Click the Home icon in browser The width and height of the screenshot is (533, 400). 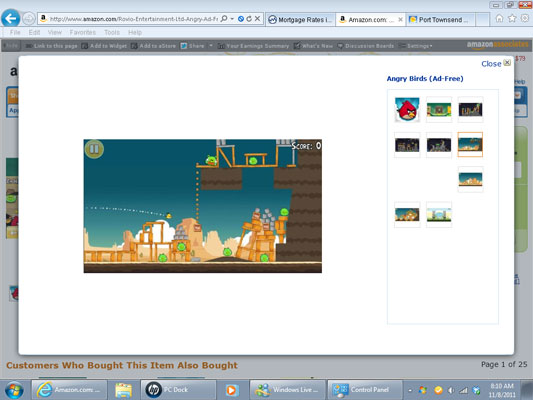(x=499, y=18)
